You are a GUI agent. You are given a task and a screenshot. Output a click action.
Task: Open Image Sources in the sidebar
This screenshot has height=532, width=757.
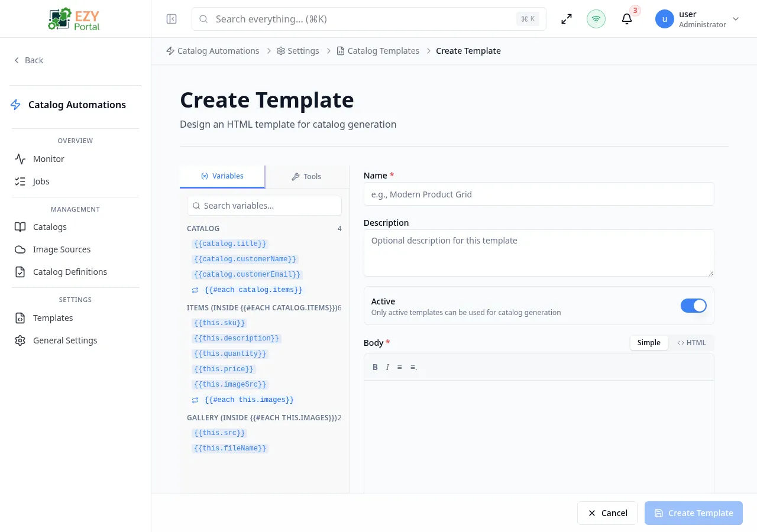click(75, 249)
